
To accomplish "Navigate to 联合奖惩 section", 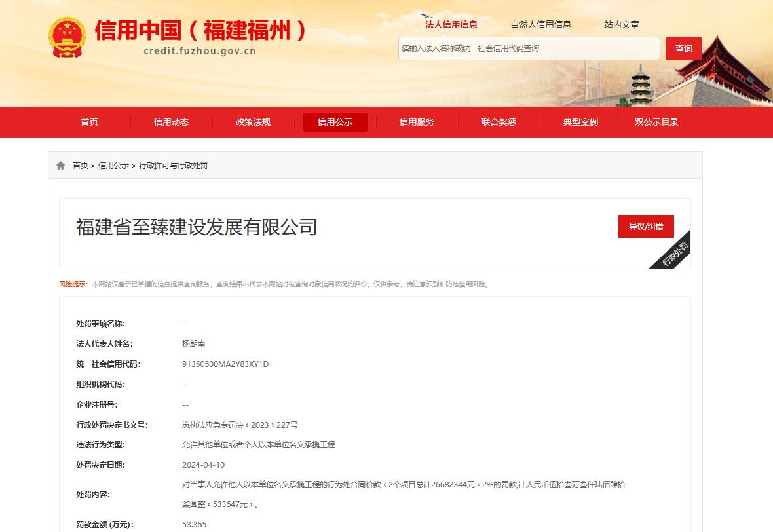I will click(x=499, y=122).
